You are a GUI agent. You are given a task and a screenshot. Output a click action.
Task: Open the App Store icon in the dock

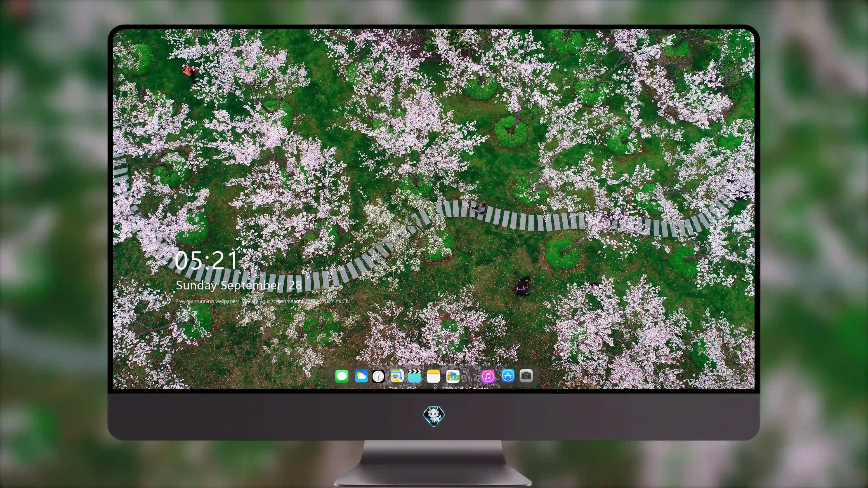point(508,376)
